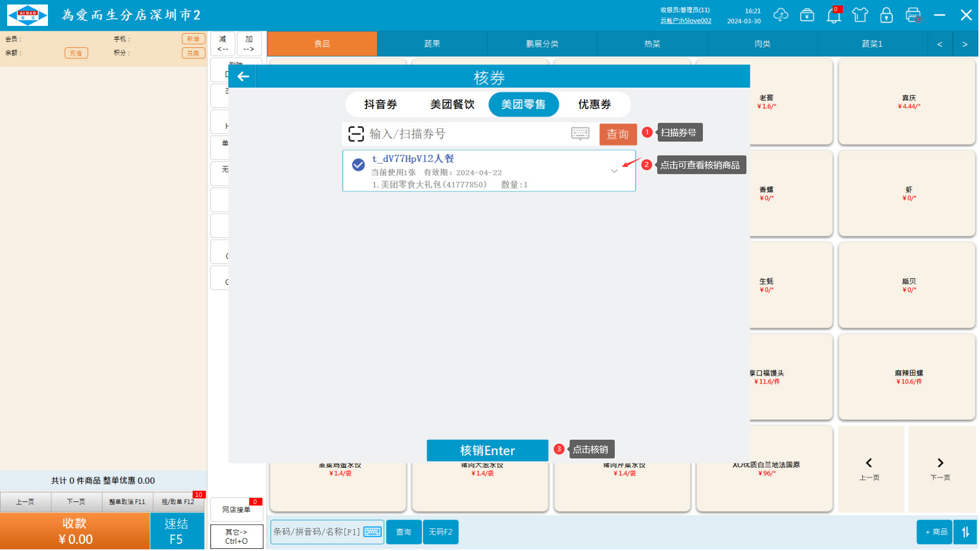Click the orange 查询 button for coupon lookup
Screen dimensions: 980x551
(618, 134)
